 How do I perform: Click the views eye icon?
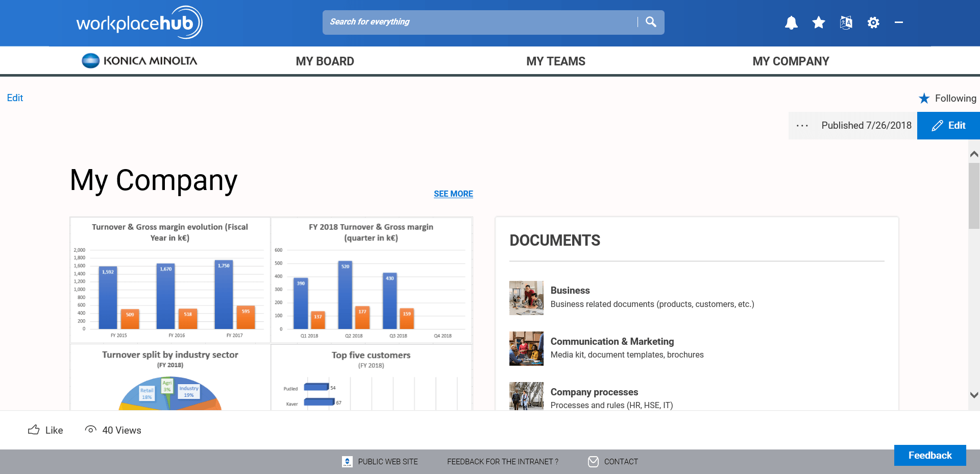tap(90, 430)
